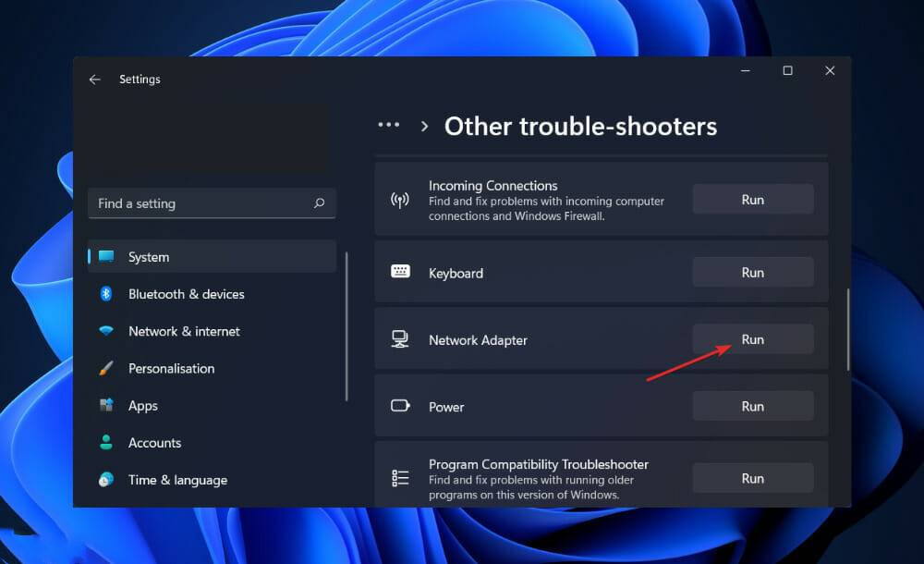
Task: Click the Accounts person icon
Action: [x=106, y=442]
